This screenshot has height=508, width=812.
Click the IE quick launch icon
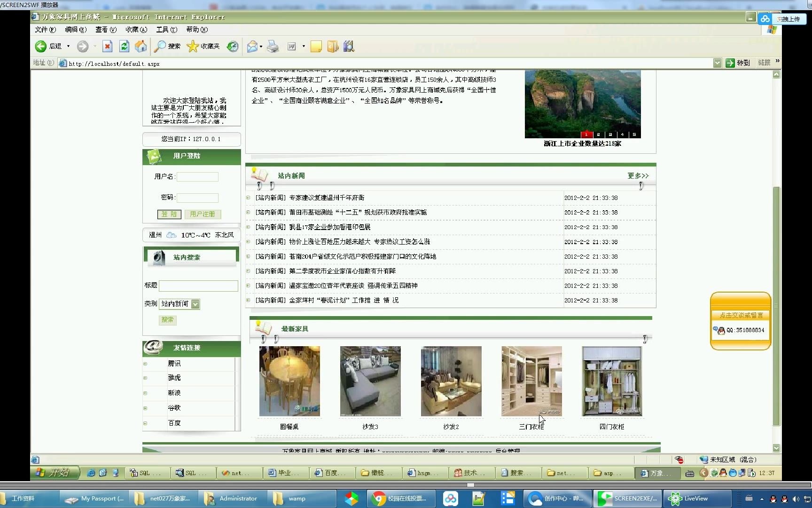(x=91, y=473)
